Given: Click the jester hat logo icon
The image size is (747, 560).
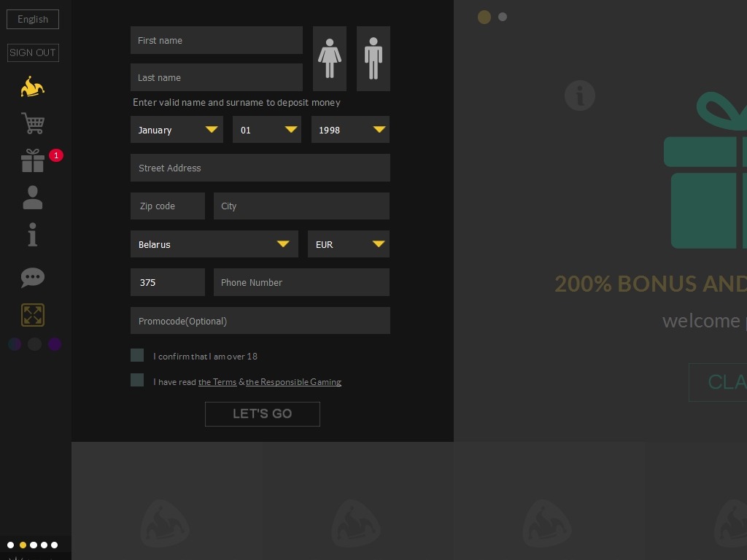Looking at the screenshot, I should pos(33,87).
